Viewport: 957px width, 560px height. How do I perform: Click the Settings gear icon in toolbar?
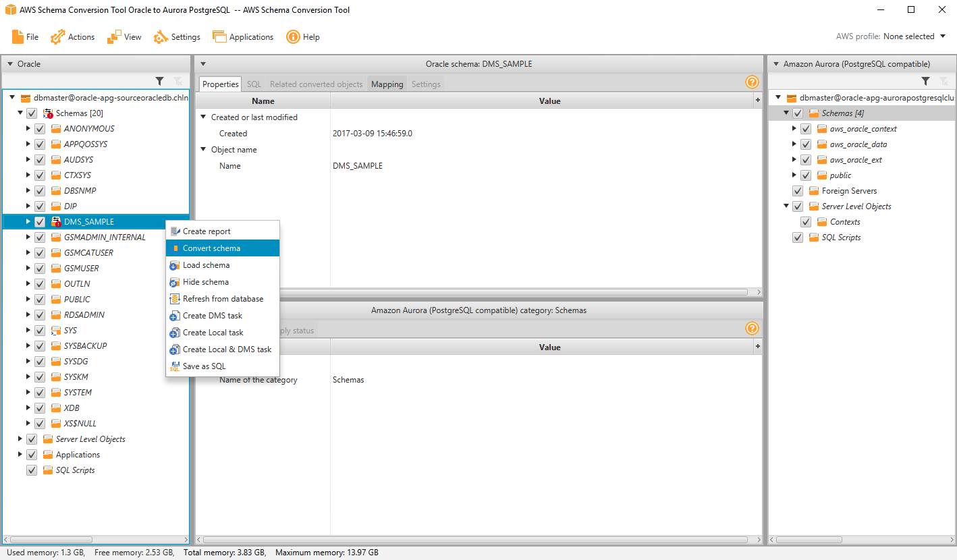pos(161,37)
